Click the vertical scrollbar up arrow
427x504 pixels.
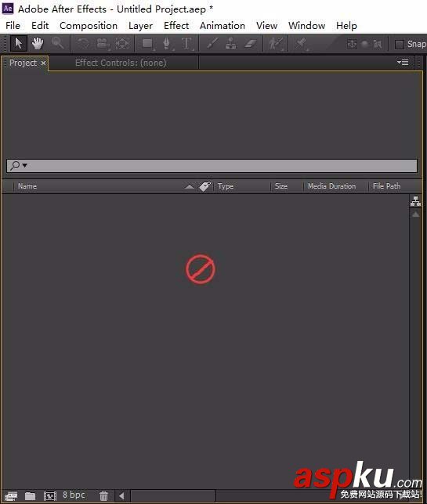[415, 214]
